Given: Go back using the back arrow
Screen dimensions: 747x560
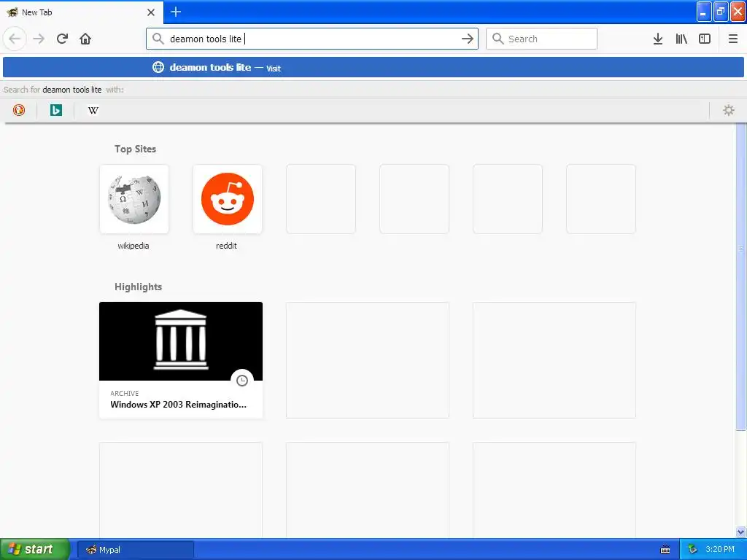Looking at the screenshot, I should coord(15,39).
